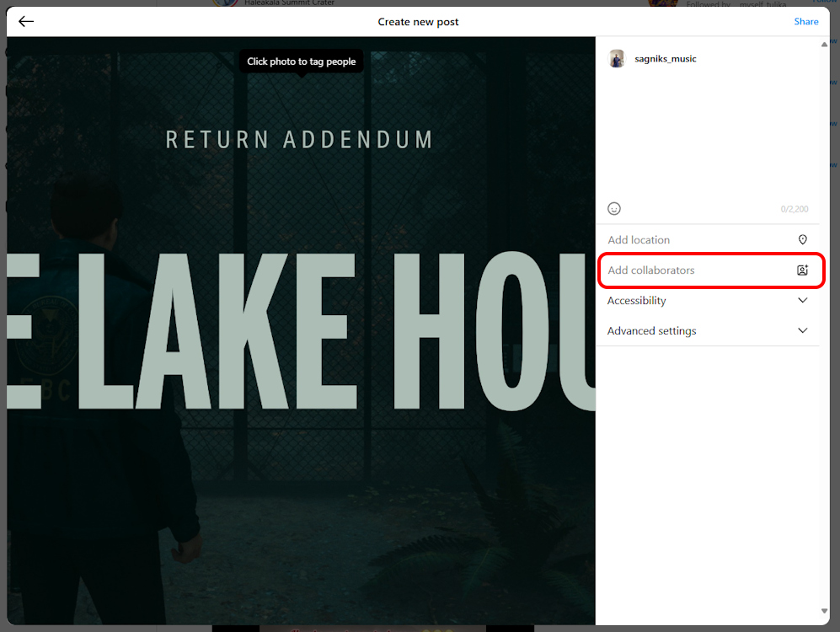The width and height of the screenshot is (840, 632).
Task: Click the Add location field
Action: 707,239
